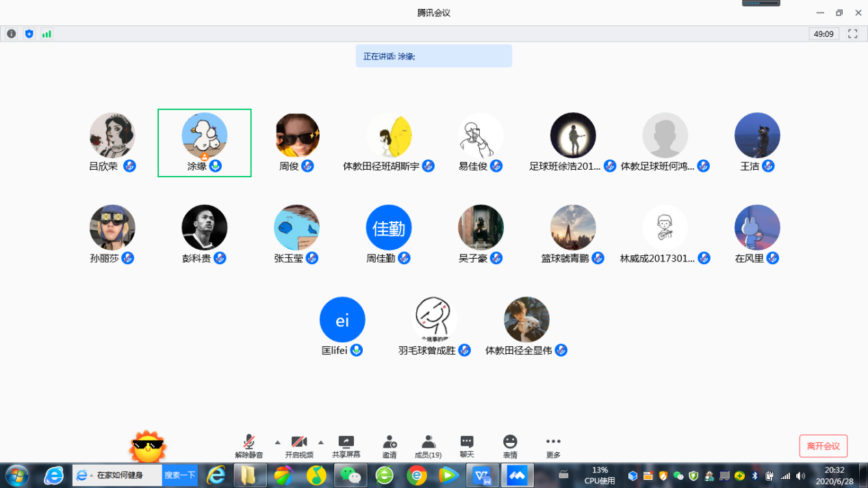868x488 pixels.
Task: Click the 离开会议 leave meeting button
Action: pyautogui.click(x=823, y=446)
